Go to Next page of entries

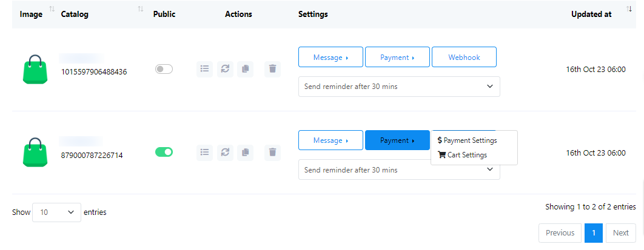click(x=620, y=233)
